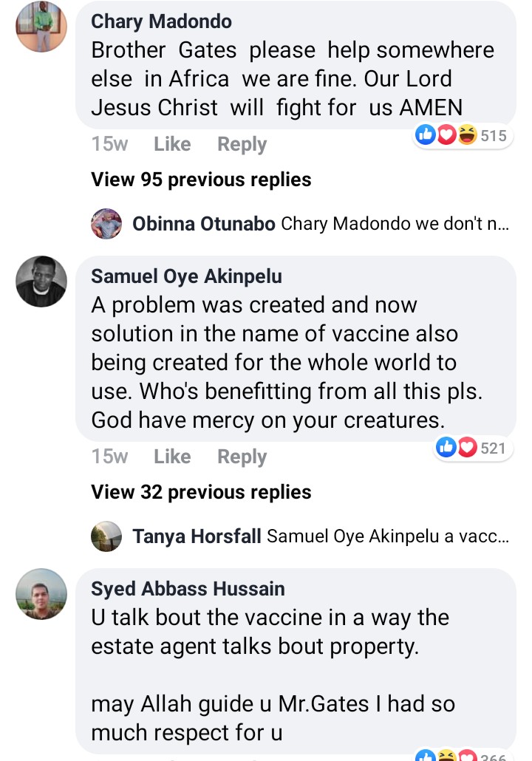532x761 pixels.
Task: Tap Tanya Horsfall's small avatar
Action: pos(106,536)
